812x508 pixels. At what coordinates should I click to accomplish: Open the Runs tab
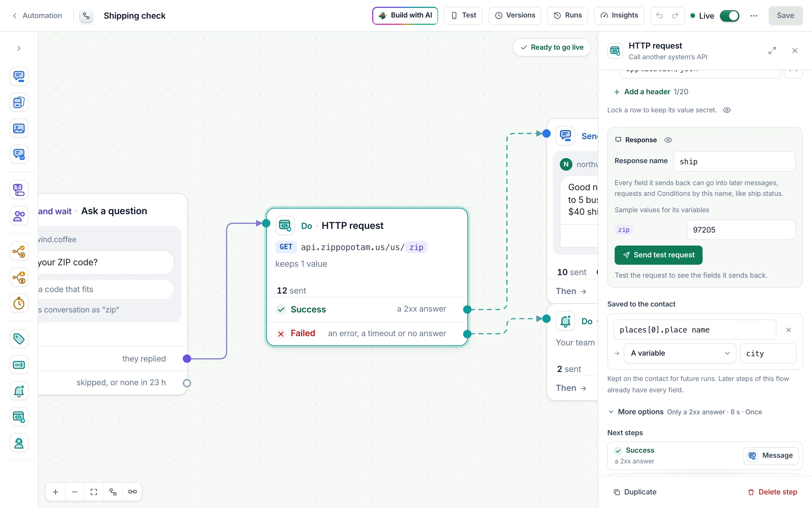point(567,16)
